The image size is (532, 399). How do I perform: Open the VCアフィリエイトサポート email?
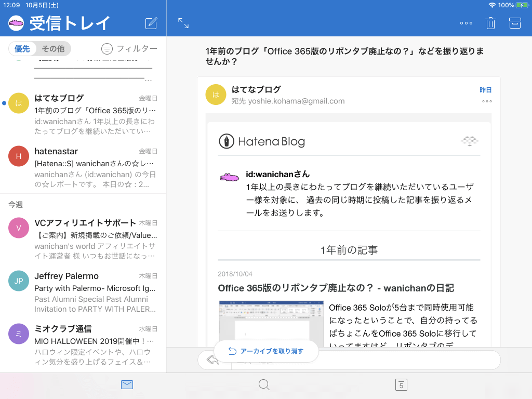pos(83,239)
